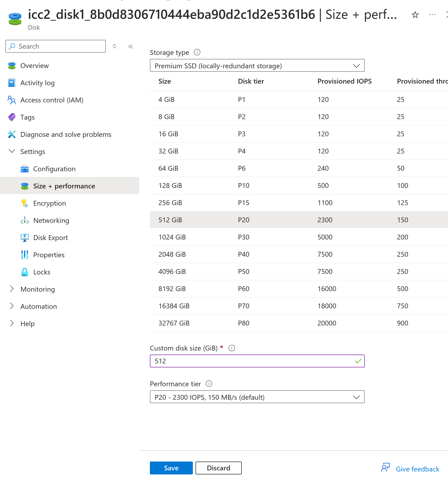This screenshot has height=479, width=448.
Task: Select the 4 GiB P1 row
Action: (x=299, y=99)
